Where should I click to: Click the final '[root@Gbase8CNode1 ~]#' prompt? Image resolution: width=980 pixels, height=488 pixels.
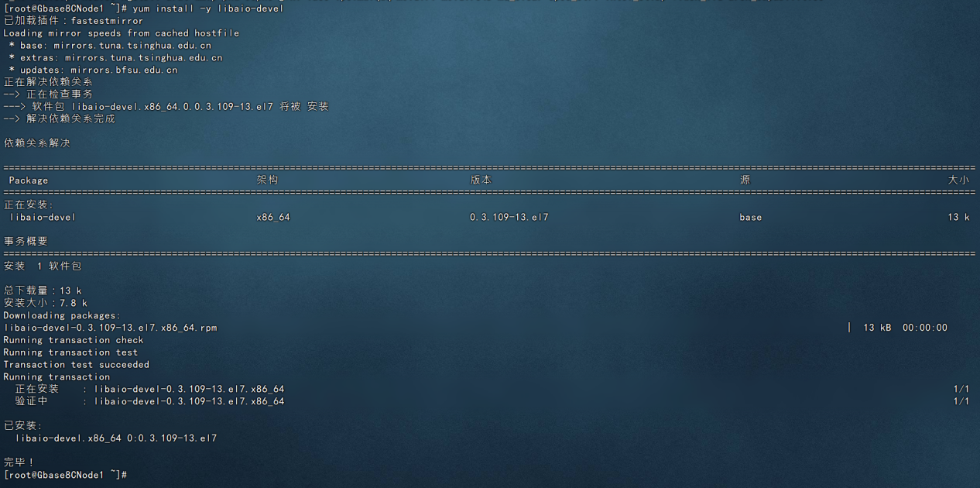65,475
